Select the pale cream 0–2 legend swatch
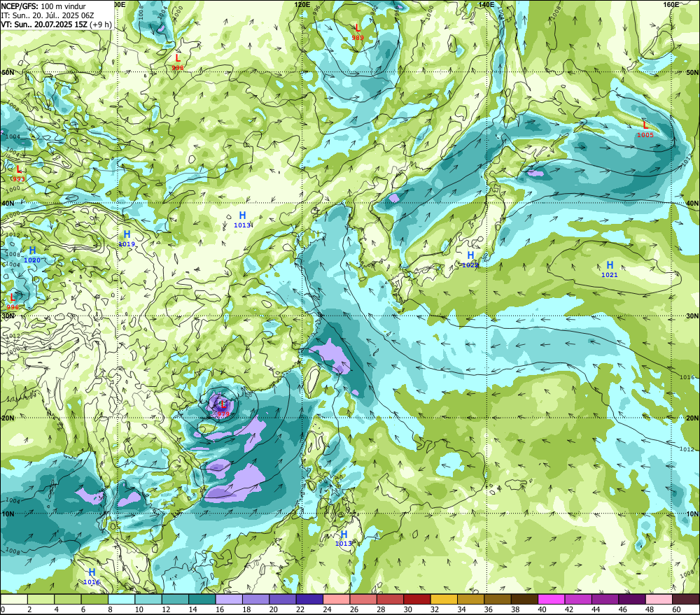The height and width of the screenshot is (615, 700). tap(14, 599)
